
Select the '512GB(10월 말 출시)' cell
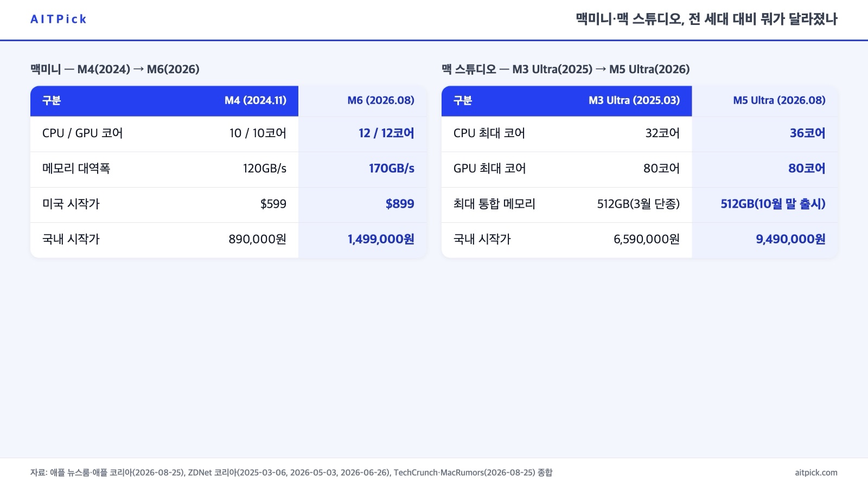773,204
